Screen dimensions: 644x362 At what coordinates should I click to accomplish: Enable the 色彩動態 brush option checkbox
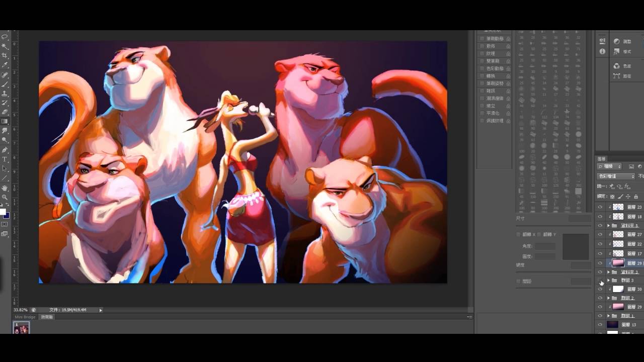[482, 68]
